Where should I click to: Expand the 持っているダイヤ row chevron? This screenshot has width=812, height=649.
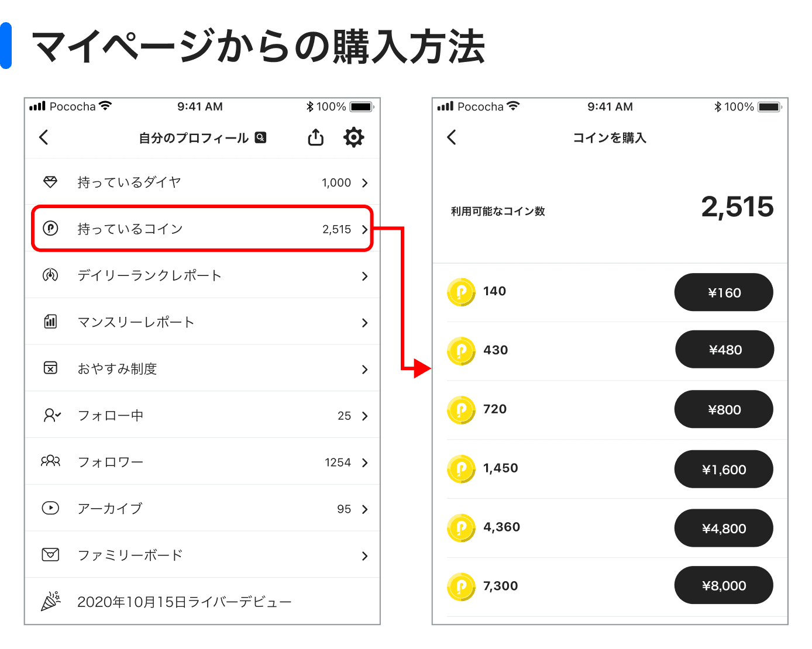tap(364, 183)
